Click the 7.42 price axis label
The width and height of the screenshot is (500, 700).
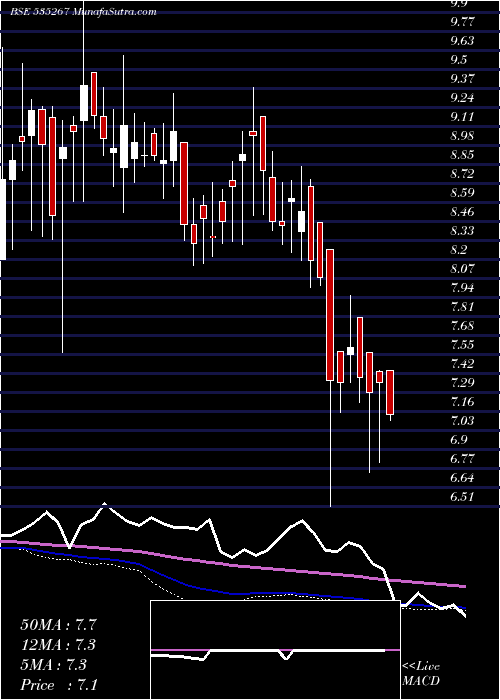[x=462, y=364]
